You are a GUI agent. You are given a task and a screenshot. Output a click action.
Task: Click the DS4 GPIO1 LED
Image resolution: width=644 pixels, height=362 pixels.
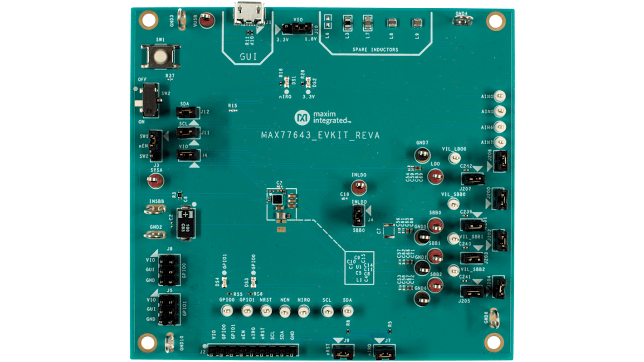click(224, 283)
